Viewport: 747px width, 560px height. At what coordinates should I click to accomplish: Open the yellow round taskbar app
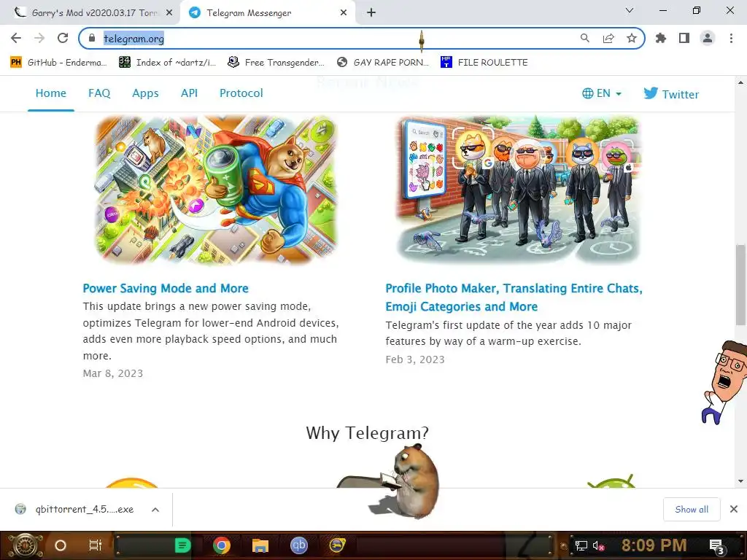click(x=337, y=545)
